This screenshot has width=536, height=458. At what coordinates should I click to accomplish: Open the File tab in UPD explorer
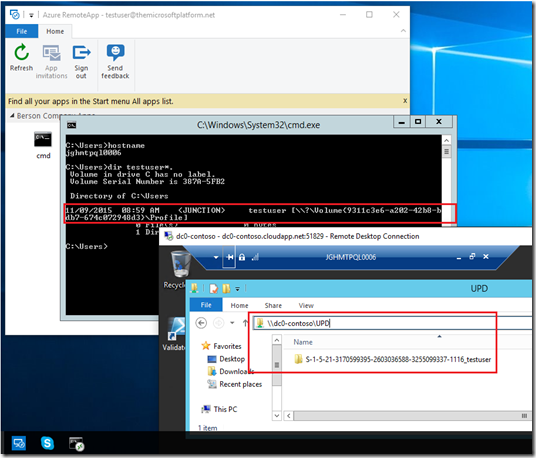click(x=206, y=305)
